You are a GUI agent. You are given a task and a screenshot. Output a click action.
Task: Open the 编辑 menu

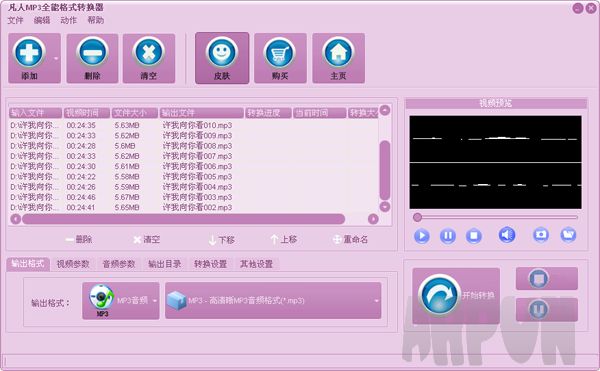point(42,20)
